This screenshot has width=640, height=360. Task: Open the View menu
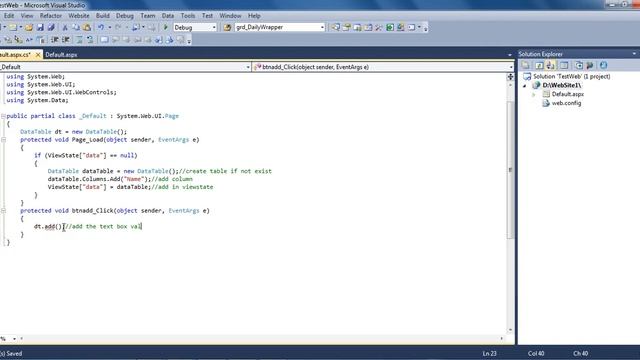[27, 16]
